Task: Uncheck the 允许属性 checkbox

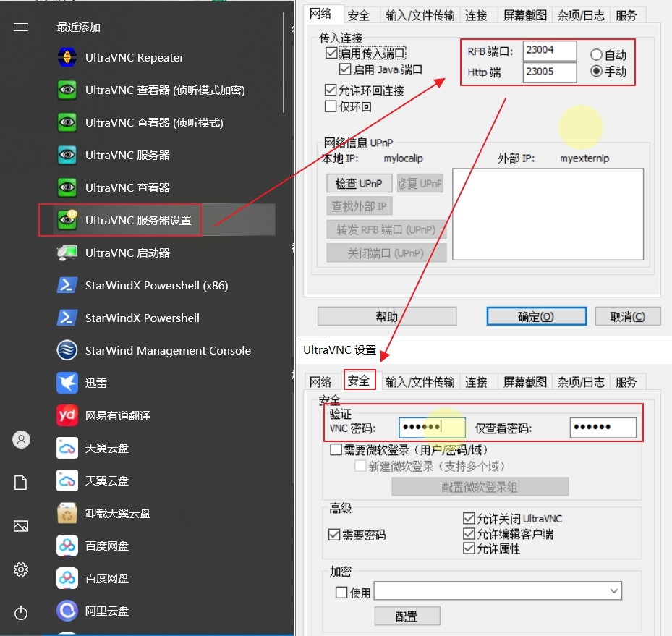Action: [x=470, y=548]
